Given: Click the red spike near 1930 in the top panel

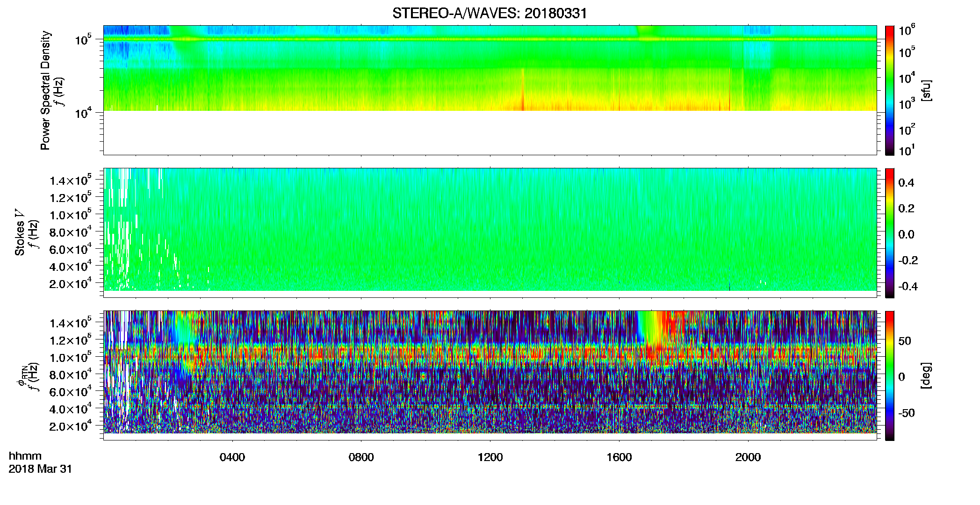Looking at the screenshot, I should [729, 90].
